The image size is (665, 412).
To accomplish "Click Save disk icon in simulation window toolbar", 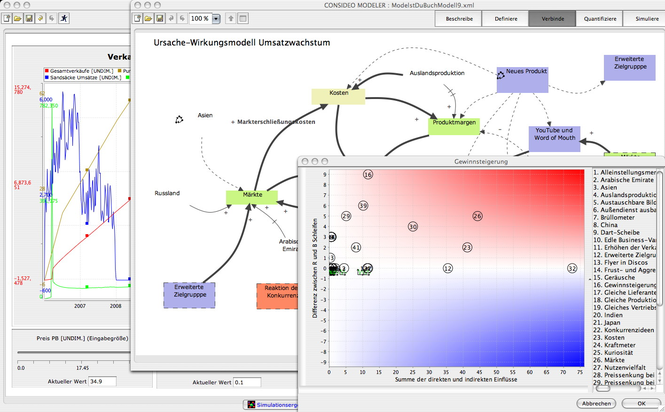I will point(29,18).
